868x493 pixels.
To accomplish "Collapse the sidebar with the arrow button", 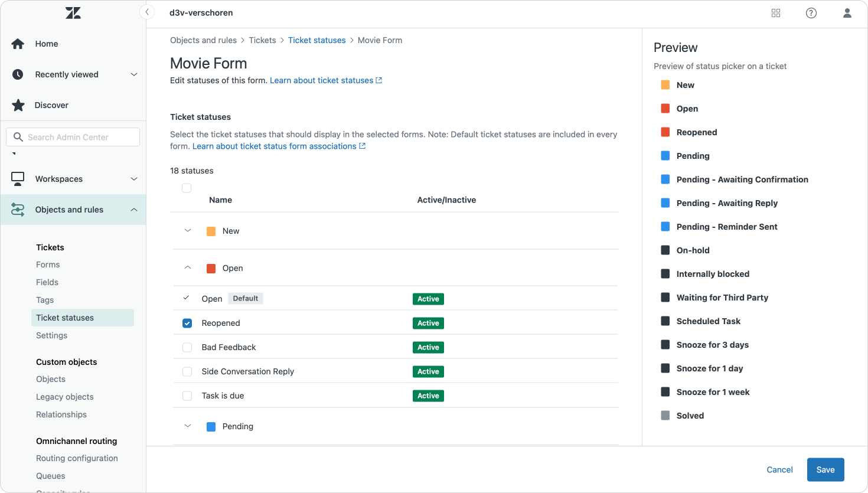I will pyautogui.click(x=147, y=12).
